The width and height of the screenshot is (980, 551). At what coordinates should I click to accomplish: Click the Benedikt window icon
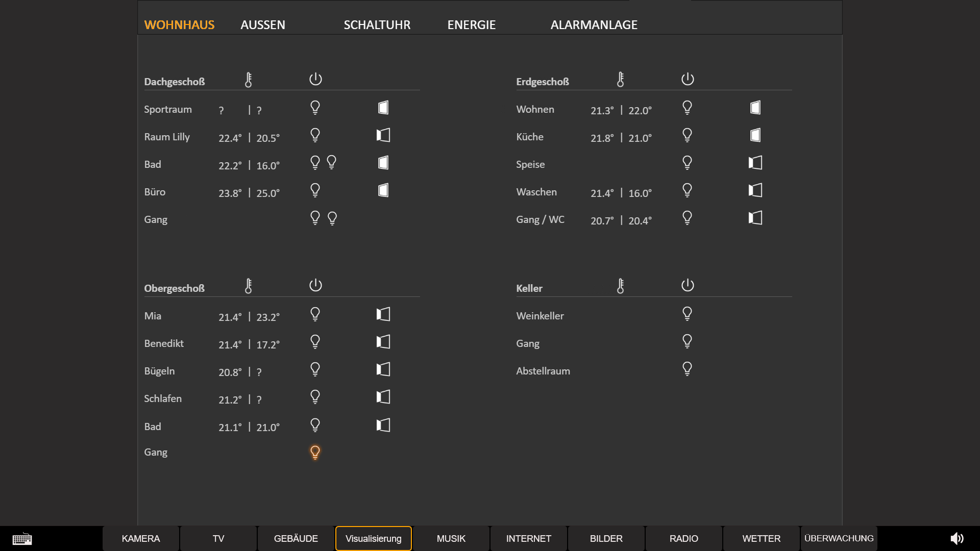[383, 342]
